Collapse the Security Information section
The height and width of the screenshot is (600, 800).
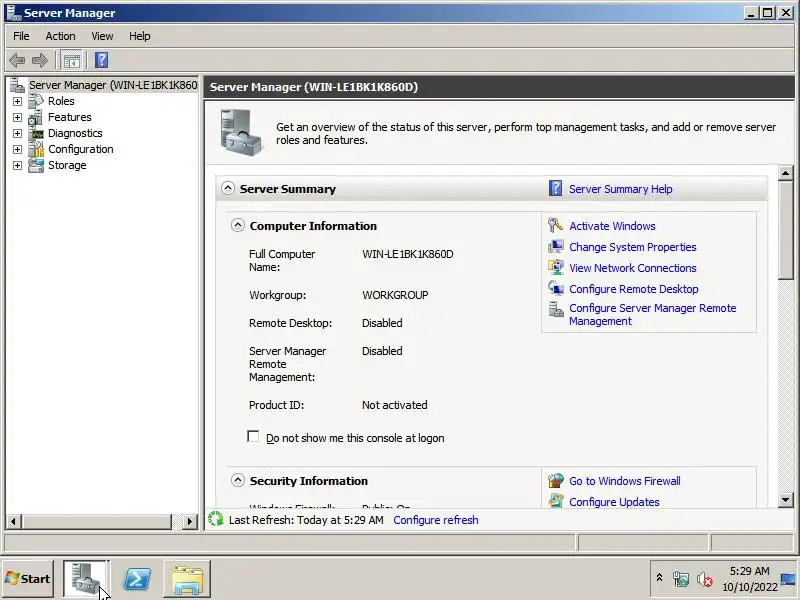238,480
